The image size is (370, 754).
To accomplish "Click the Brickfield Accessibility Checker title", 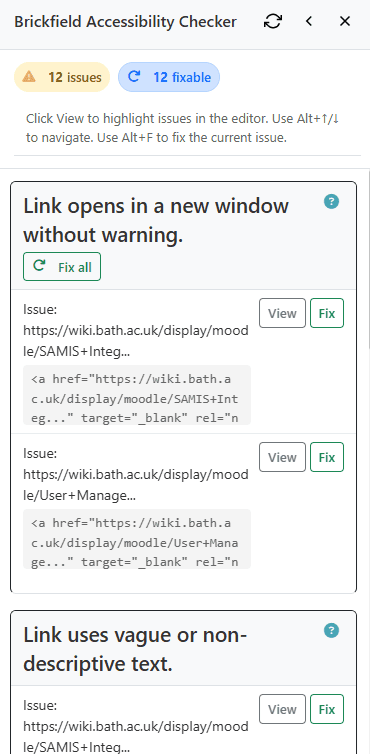I will click(x=126, y=22).
